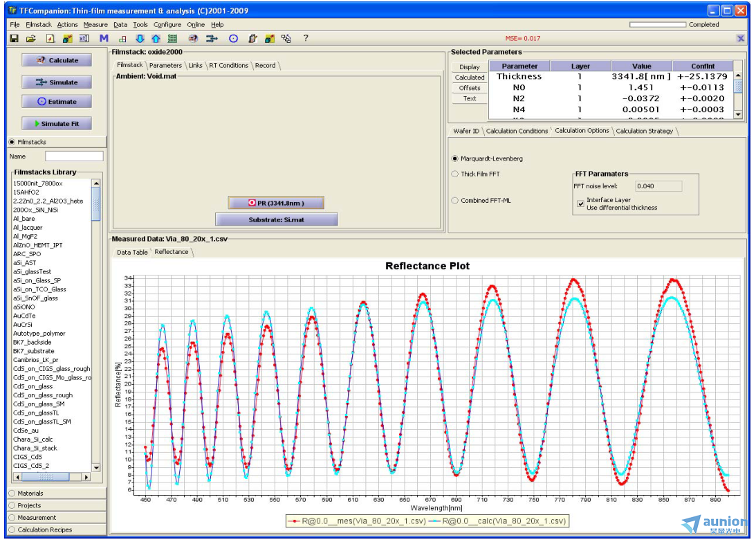Open the Configure menu
The height and width of the screenshot is (542, 756).
point(167,25)
